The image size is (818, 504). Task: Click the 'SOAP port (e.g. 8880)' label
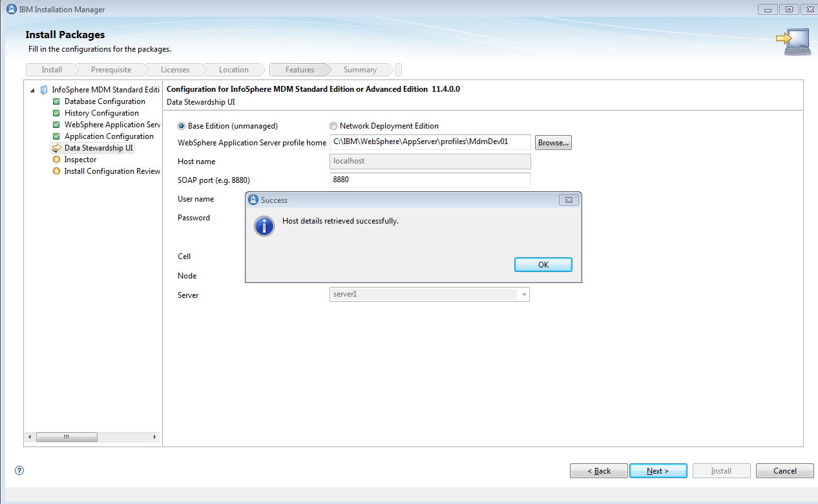click(x=214, y=180)
